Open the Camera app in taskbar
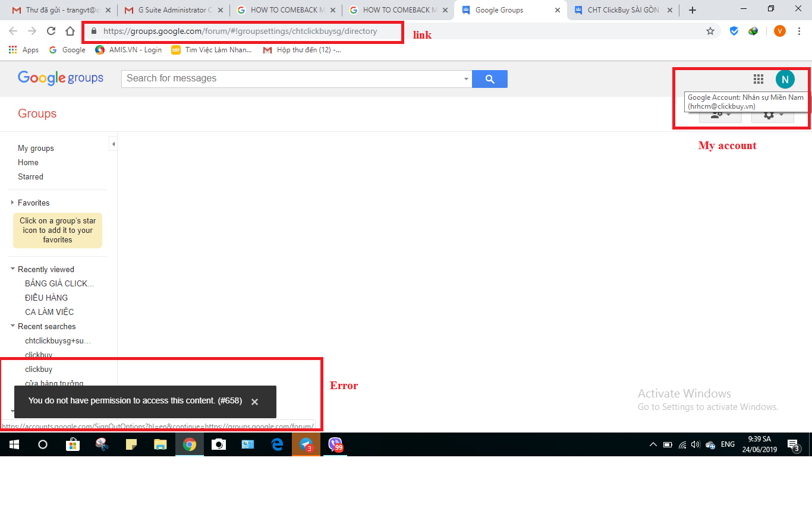812x505 pixels. (x=219, y=444)
